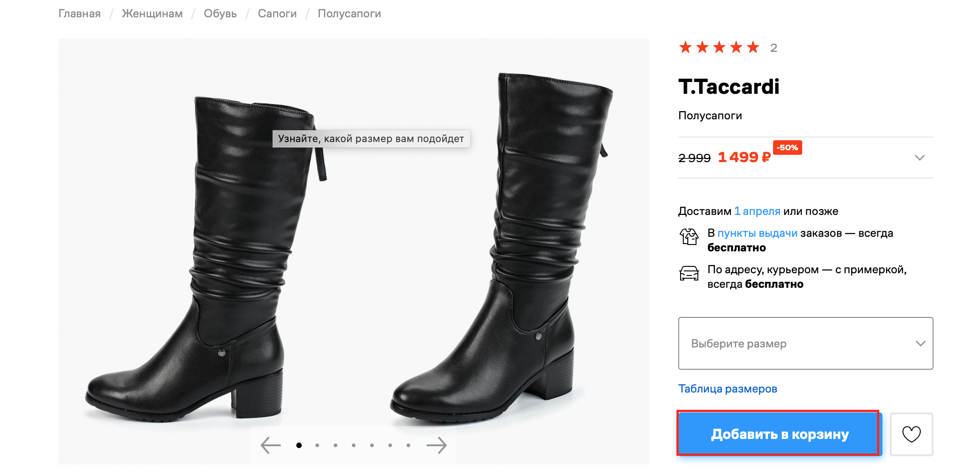The width and height of the screenshot is (980, 469).
Task: Click the size dropdown chevron arrow
Action: coord(920,343)
